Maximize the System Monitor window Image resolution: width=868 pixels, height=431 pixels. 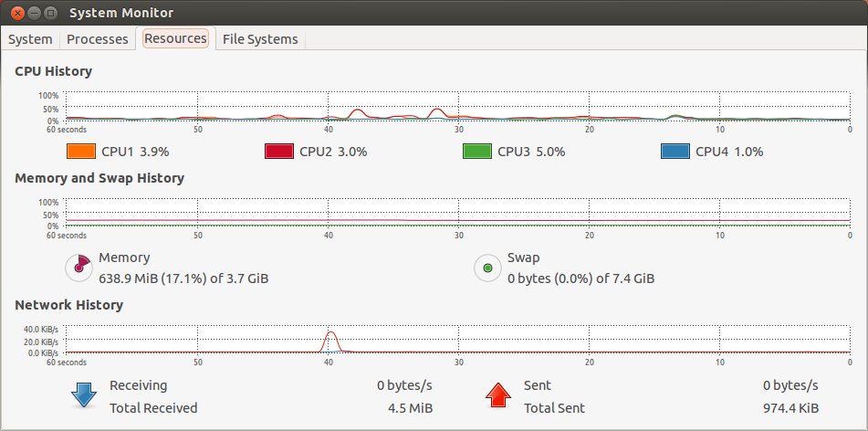(x=50, y=13)
